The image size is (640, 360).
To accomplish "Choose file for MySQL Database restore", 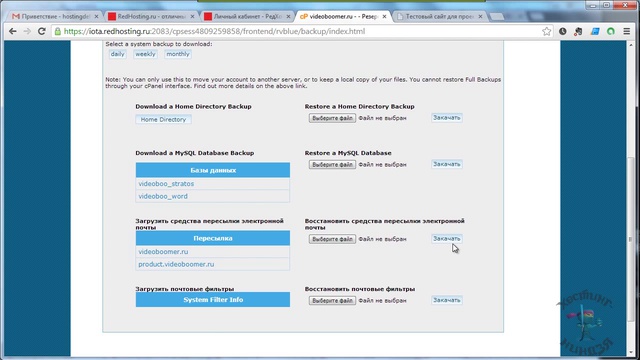I will pyautogui.click(x=332, y=164).
